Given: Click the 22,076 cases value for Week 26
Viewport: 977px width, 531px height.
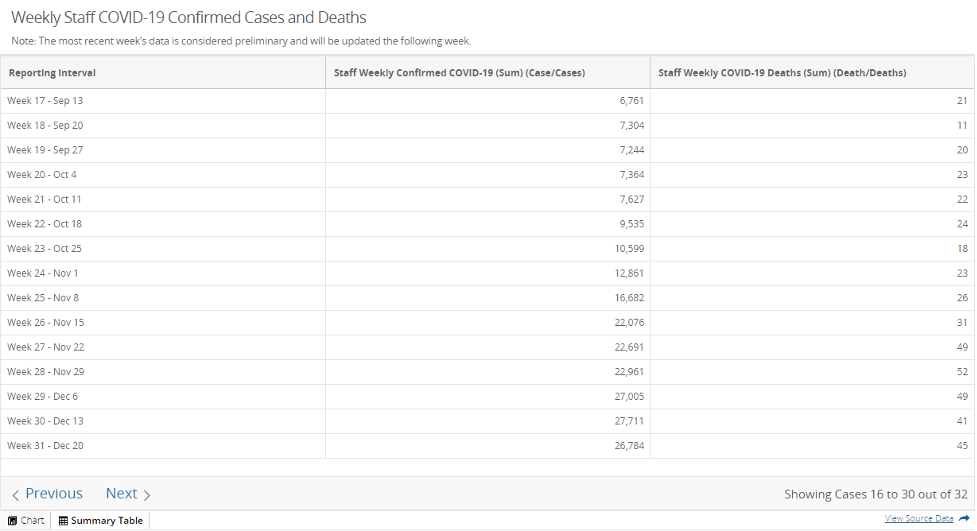Looking at the screenshot, I should tap(629, 322).
